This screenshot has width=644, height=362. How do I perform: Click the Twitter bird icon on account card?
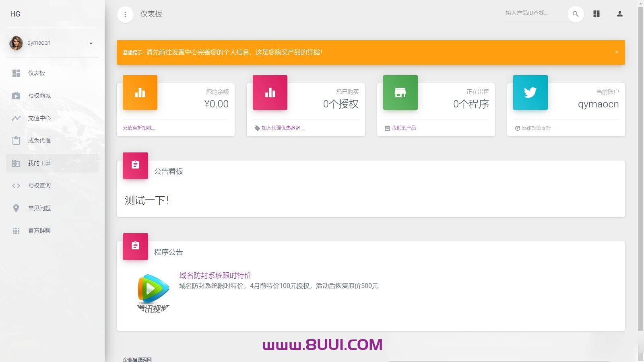point(530,93)
